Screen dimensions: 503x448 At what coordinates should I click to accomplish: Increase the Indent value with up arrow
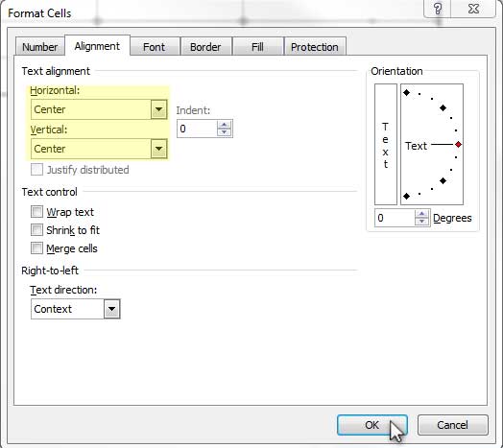pyautogui.click(x=225, y=125)
